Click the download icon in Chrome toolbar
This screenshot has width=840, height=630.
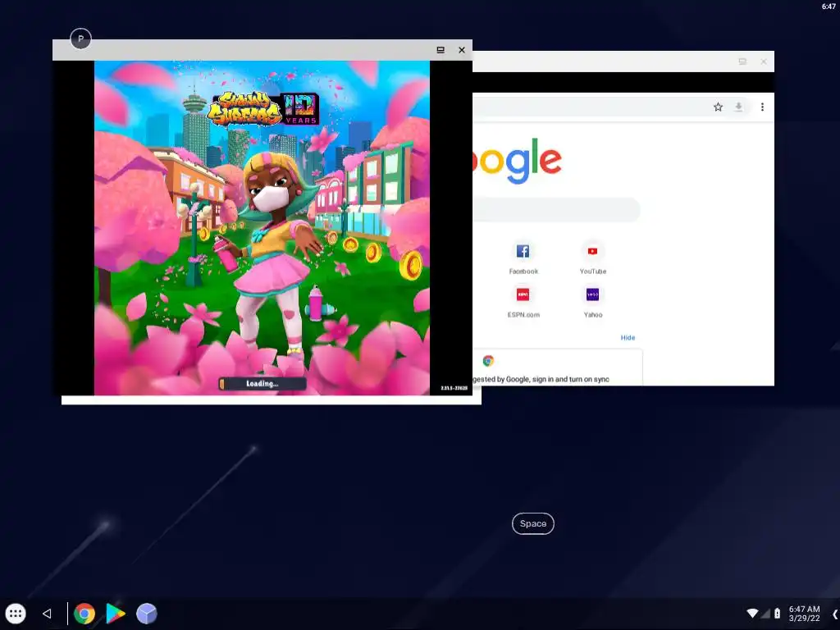tap(738, 107)
